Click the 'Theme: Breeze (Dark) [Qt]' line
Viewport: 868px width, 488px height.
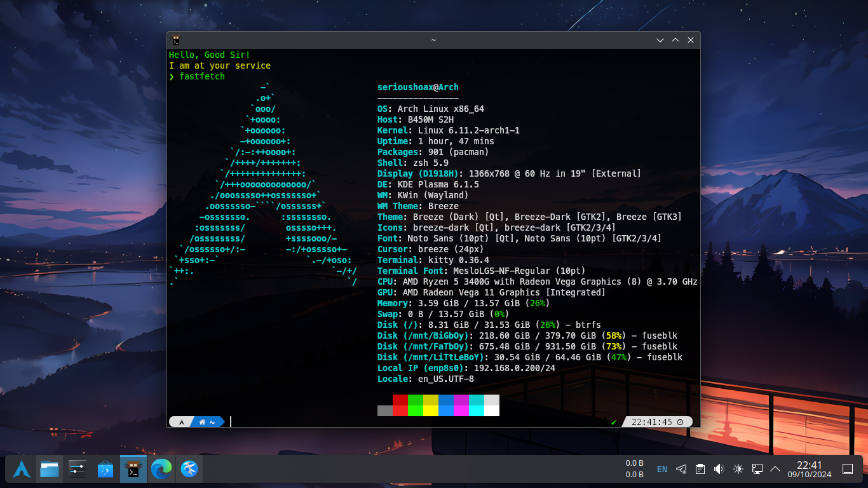[x=530, y=217]
